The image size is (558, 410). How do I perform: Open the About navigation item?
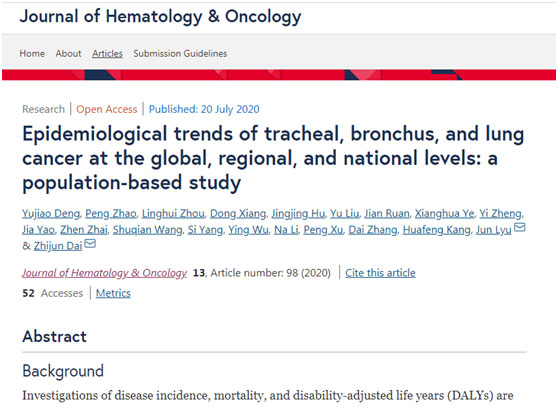(68, 53)
